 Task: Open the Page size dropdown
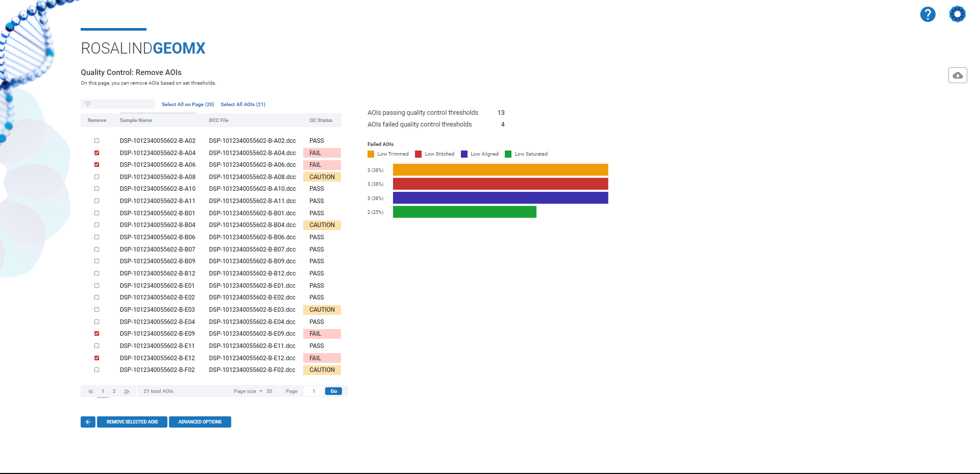click(253, 391)
